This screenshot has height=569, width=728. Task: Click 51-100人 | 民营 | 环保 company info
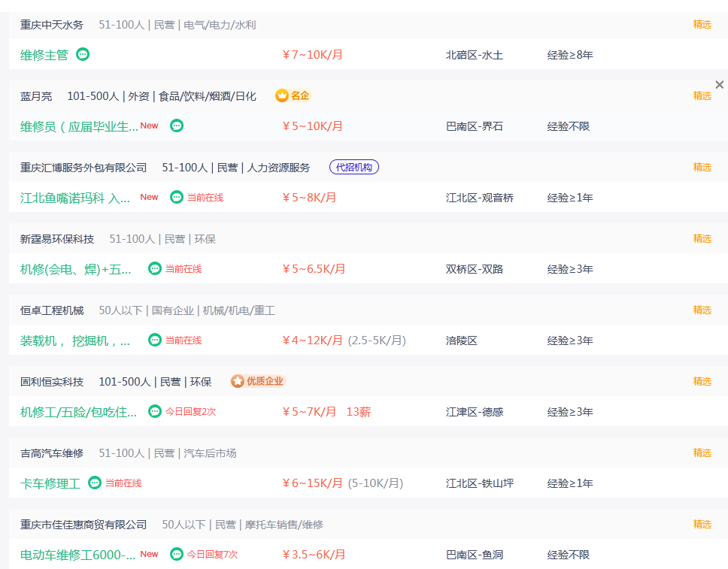click(162, 239)
